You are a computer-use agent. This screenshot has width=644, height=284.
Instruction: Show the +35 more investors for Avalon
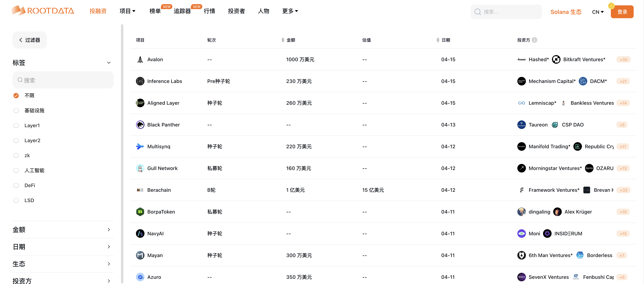pyautogui.click(x=623, y=60)
